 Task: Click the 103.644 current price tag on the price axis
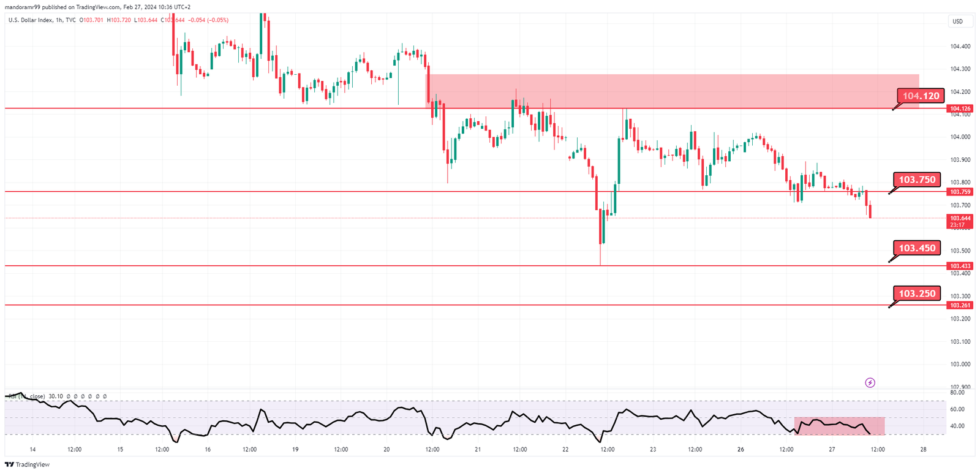(x=960, y=221)
